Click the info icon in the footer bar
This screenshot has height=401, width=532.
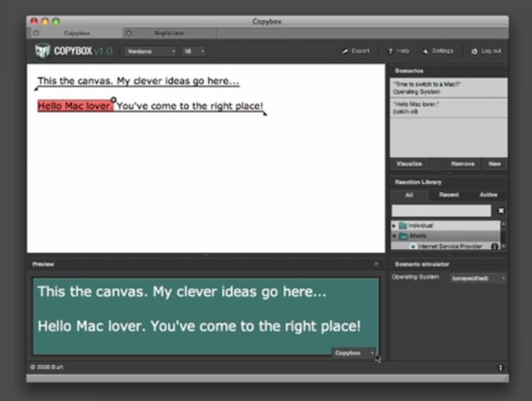[501, 367]
